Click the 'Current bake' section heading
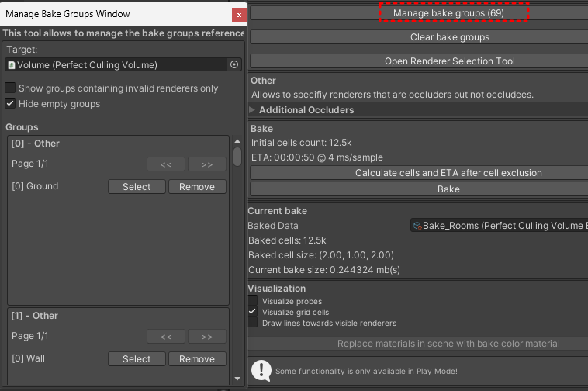Screen dimensions: 588x391 pos(277,211)
